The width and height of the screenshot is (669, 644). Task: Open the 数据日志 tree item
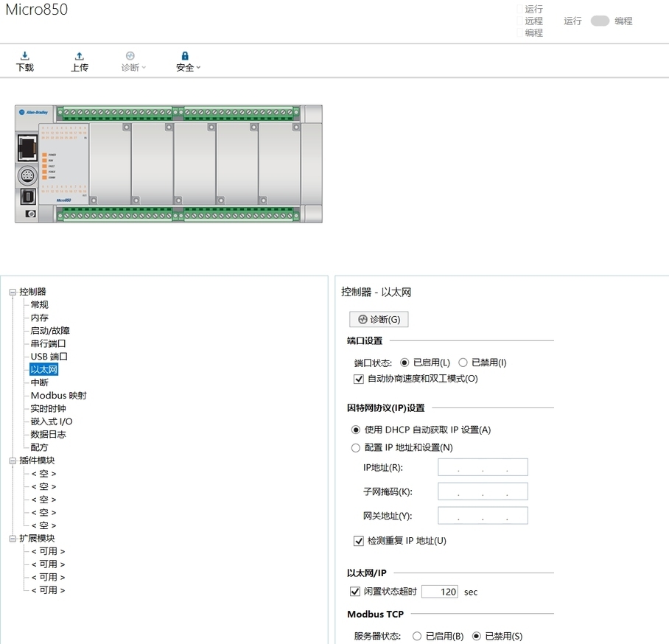pyautogui.click(x=48, y=435)
